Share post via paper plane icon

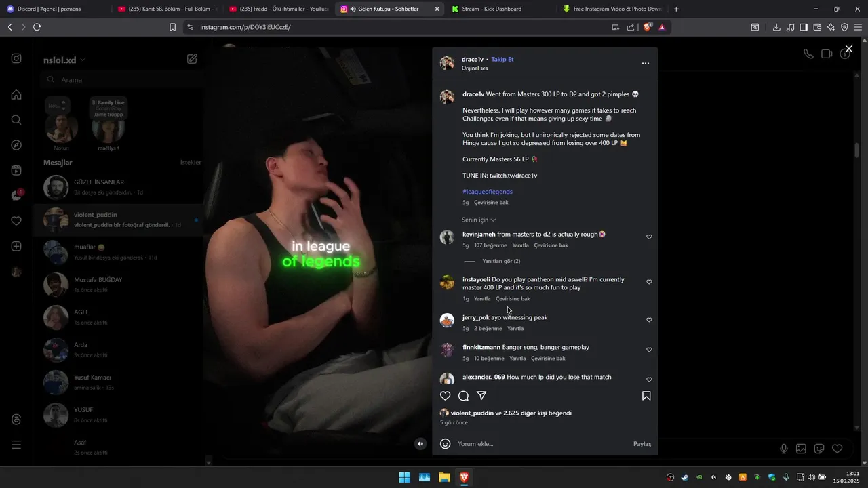(x=481, y=396)
